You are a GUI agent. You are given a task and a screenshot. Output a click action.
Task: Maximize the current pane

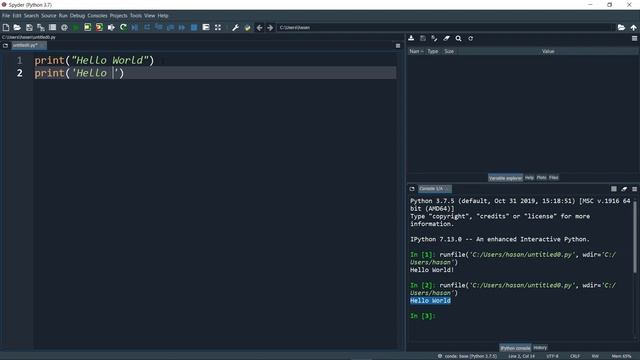pos(206,27)
